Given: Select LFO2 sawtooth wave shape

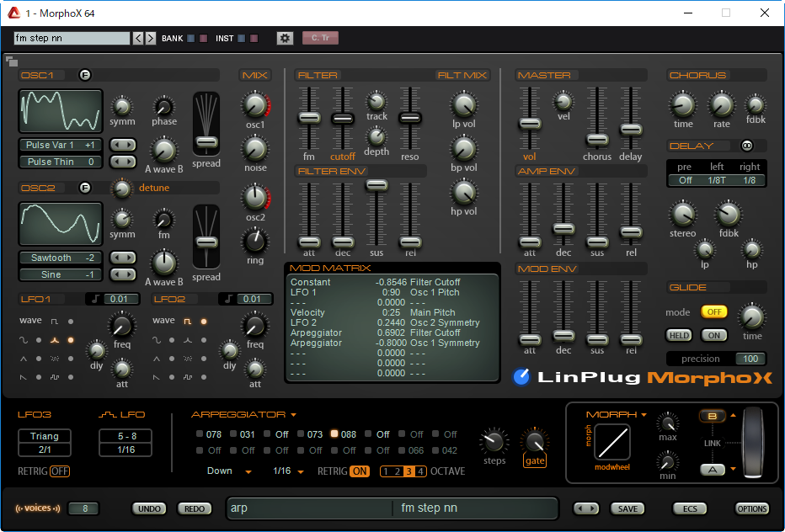Looking at the screenshot, I should pos(157,377).
